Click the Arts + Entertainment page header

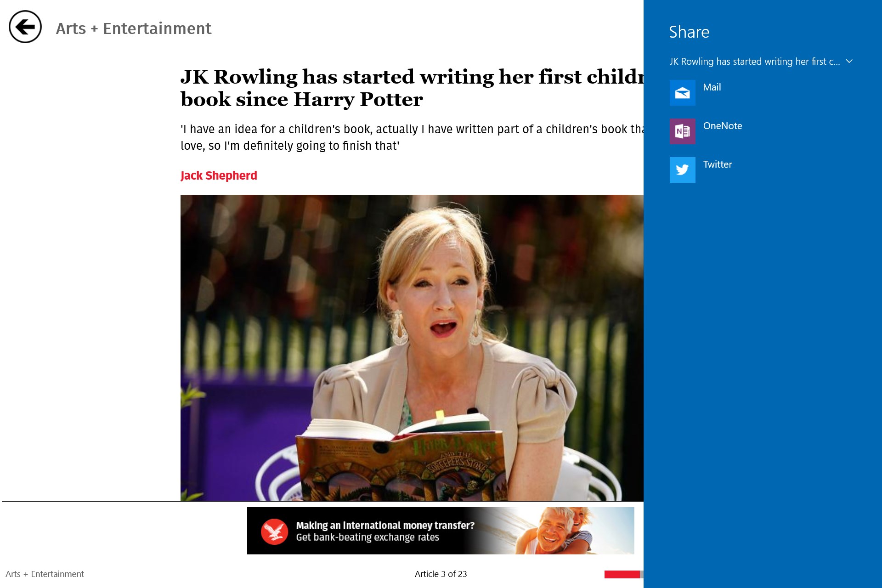click(133, 28)
